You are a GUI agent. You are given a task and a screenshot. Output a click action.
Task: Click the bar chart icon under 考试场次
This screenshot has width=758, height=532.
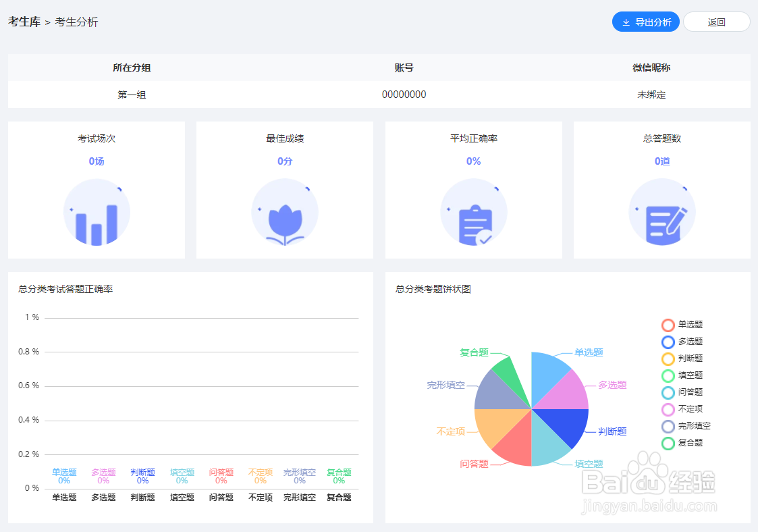click(97, 212)
